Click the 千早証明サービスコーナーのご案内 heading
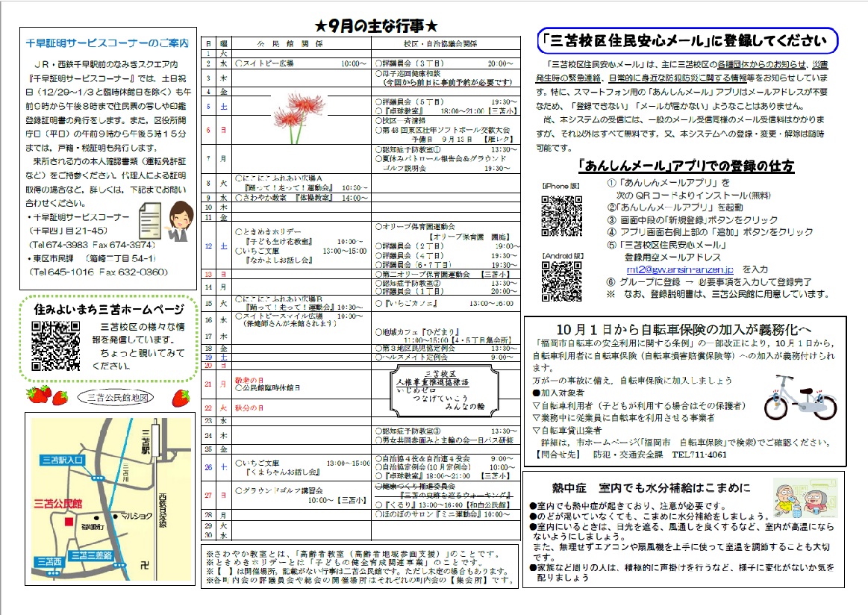Image resolution: width=868 pixels, height=615 pixels. point(107,43)
